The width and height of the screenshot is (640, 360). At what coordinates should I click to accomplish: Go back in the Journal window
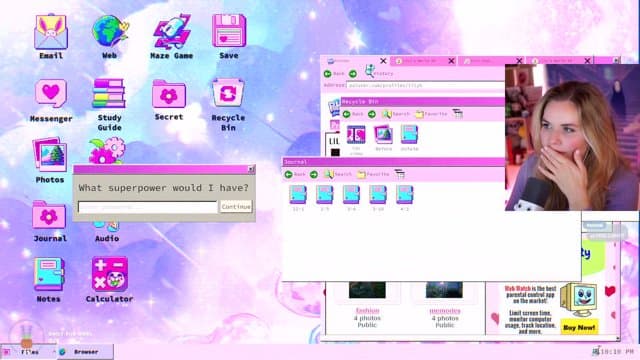[x=295, y=174]
